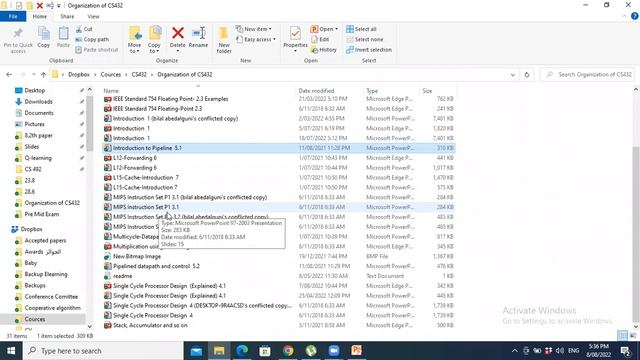Expand New item dropdown

(253, 29)
